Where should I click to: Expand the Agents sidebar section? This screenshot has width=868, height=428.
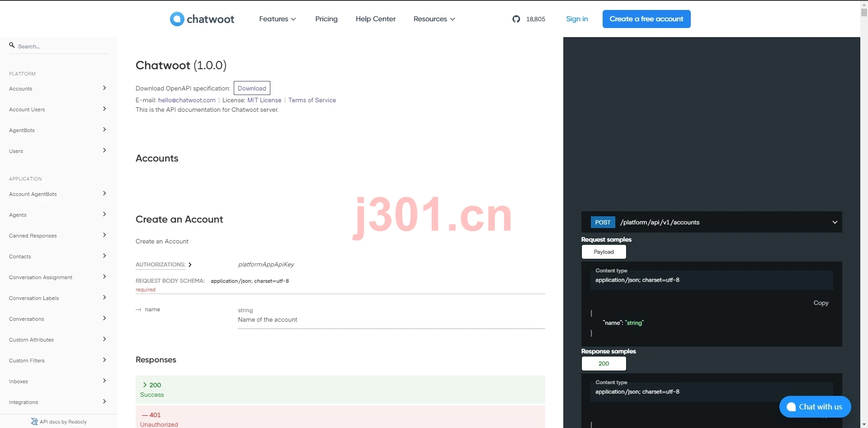59,215
